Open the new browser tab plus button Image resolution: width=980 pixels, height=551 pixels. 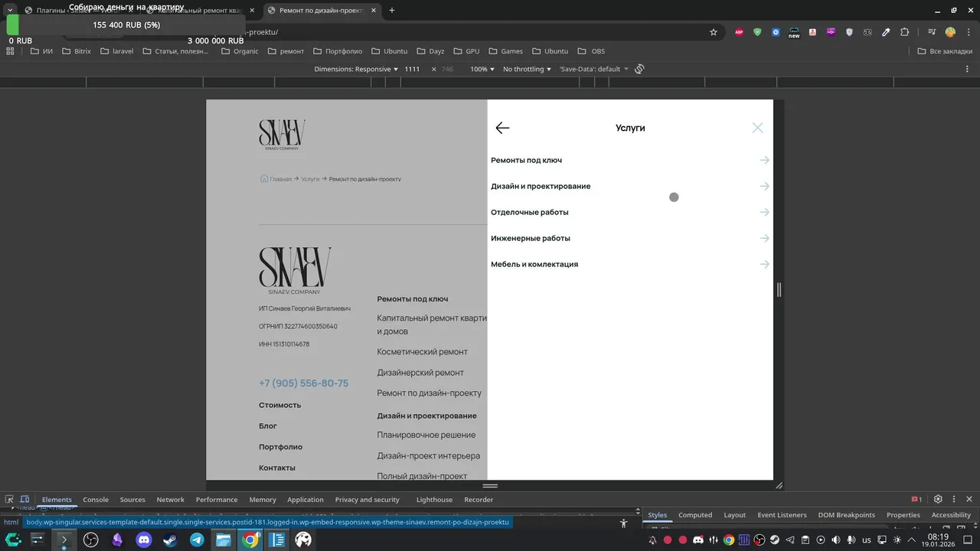click(392, 10)
